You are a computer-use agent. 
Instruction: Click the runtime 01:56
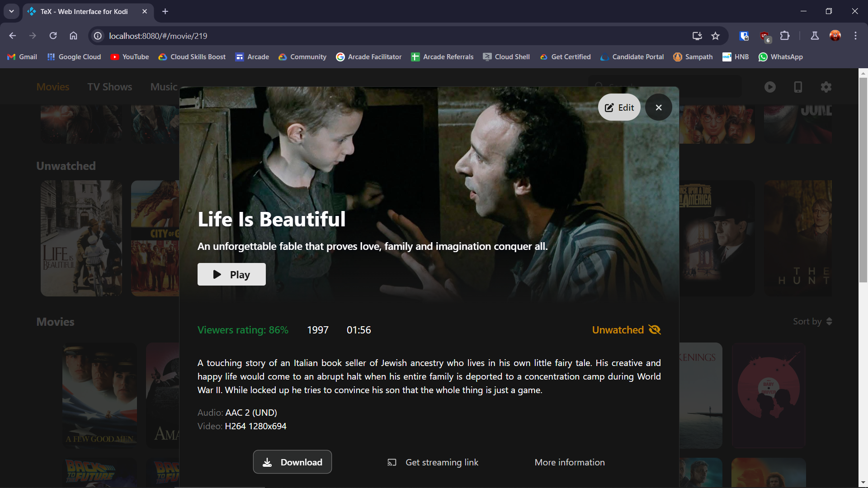pos(359,330)
